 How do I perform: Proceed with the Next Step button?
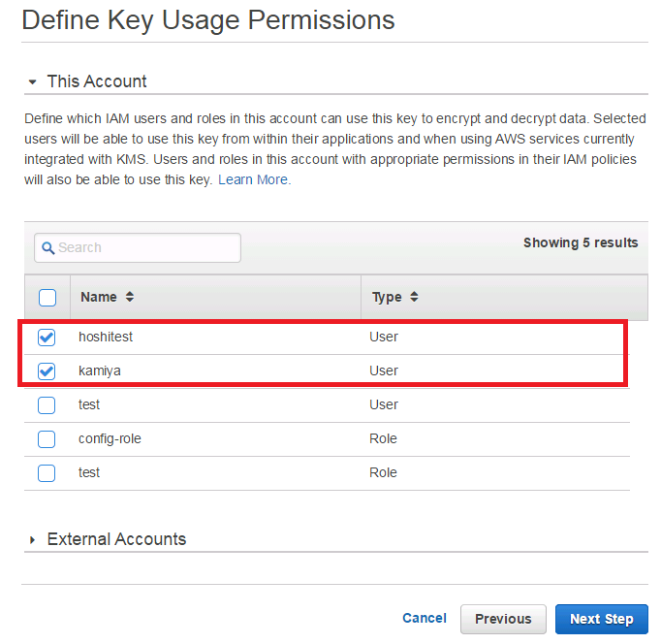tap(602, 619)
